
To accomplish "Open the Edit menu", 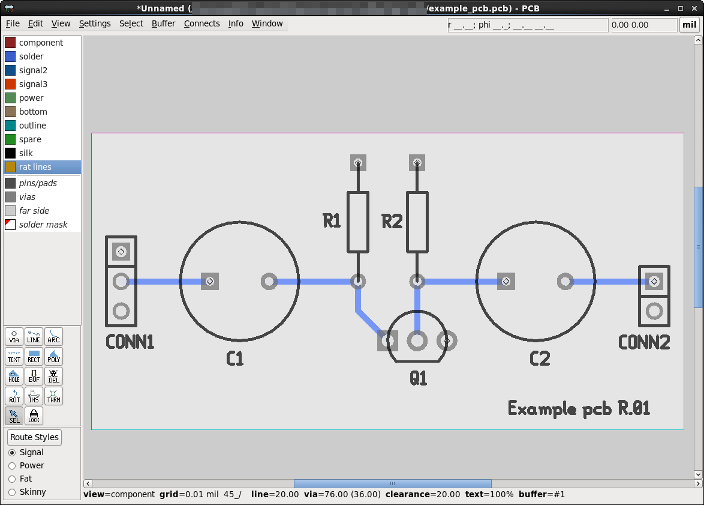I will tap(35, 23).
